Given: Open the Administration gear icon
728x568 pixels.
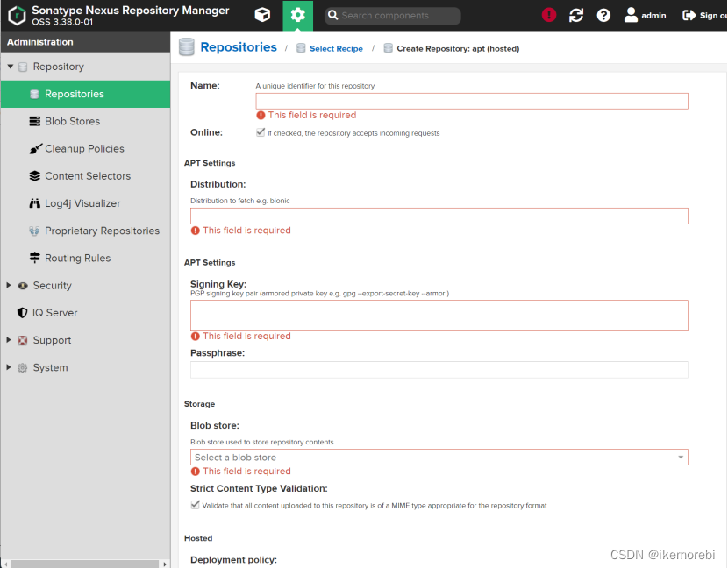Looking at the screenshot, I should coord(297,15).
